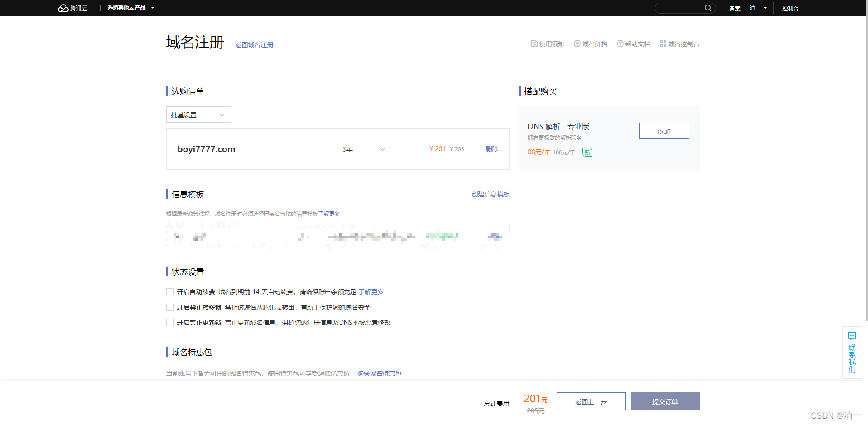The width and height of the screenshot is (868, 424).
Task: Click the magnifier icon in the search bar
Action: click(x=708, y=8)
